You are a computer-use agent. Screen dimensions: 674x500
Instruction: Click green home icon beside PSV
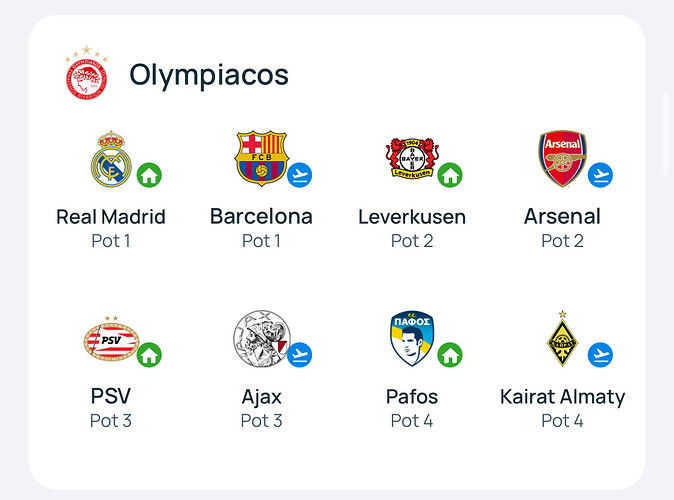[149, 355]
